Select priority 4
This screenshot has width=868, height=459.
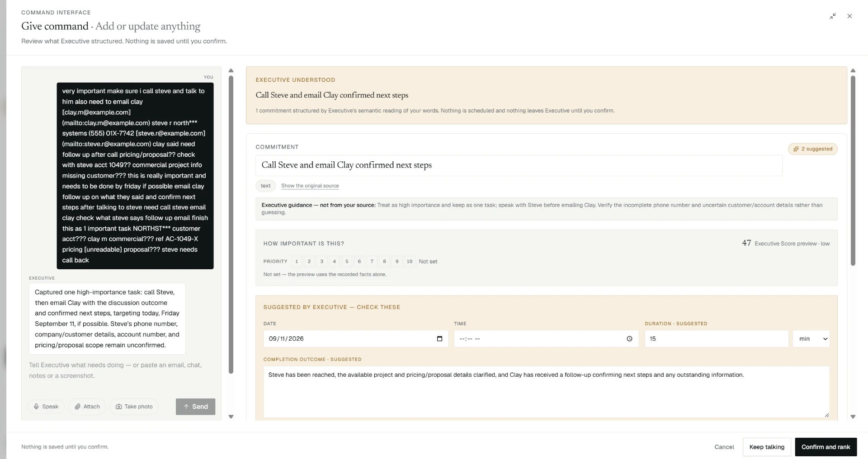tap(334, 262)
